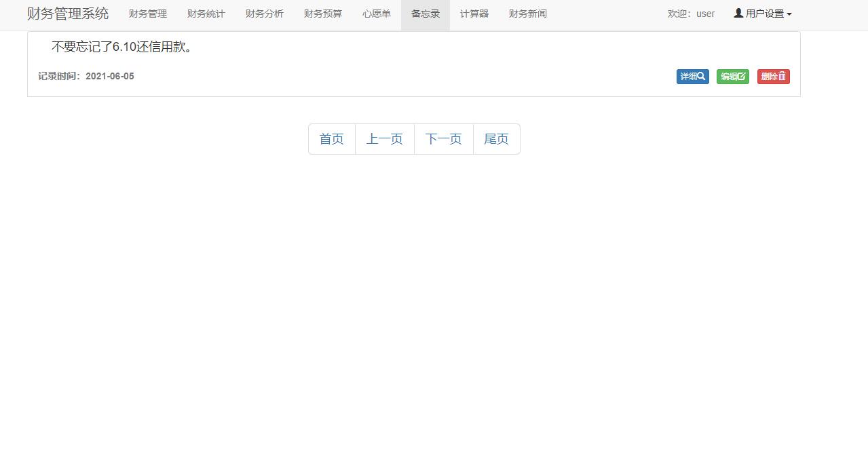Screen dimensions: 868x466
Task: Open the 计算器 (calculator) feature
Action: pyautogui.click(x=474, y=14)
